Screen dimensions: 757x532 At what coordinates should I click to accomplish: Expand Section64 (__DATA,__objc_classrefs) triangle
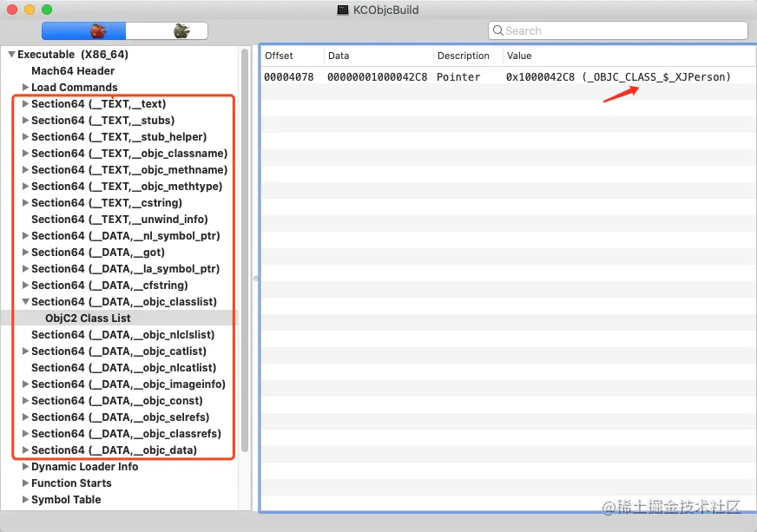click(x=25, y=434)
